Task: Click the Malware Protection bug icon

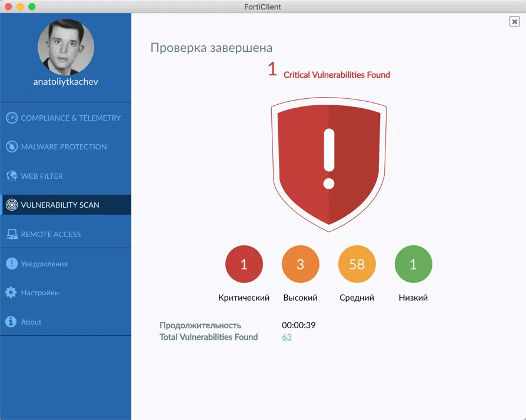Action: (12, 146)
